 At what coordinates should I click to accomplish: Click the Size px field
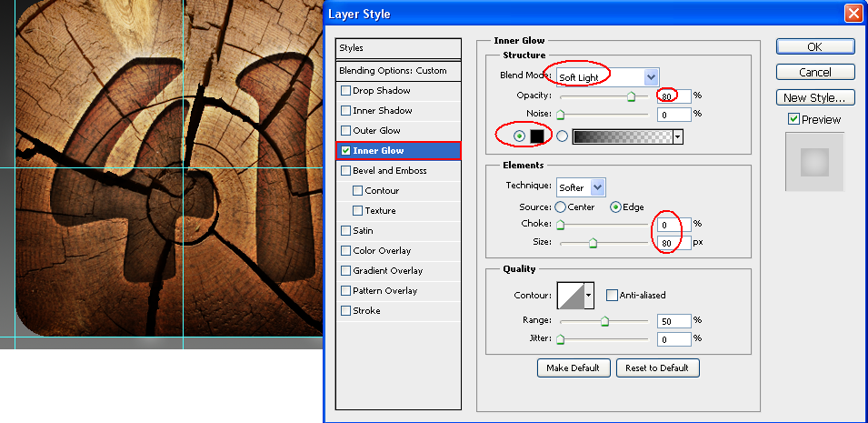[x=674, y=243]
